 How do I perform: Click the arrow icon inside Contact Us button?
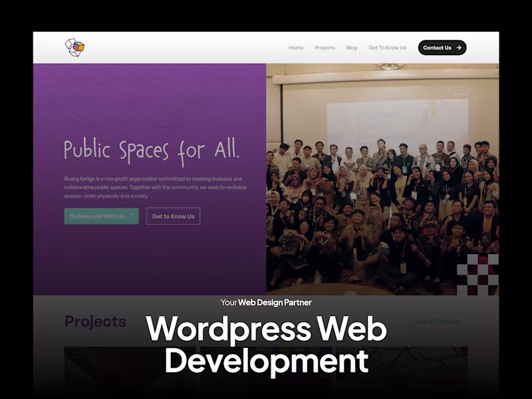[x=460, y=47]
